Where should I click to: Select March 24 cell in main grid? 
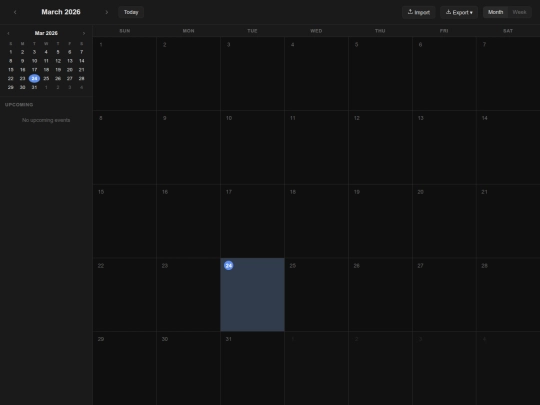(252, 294)
